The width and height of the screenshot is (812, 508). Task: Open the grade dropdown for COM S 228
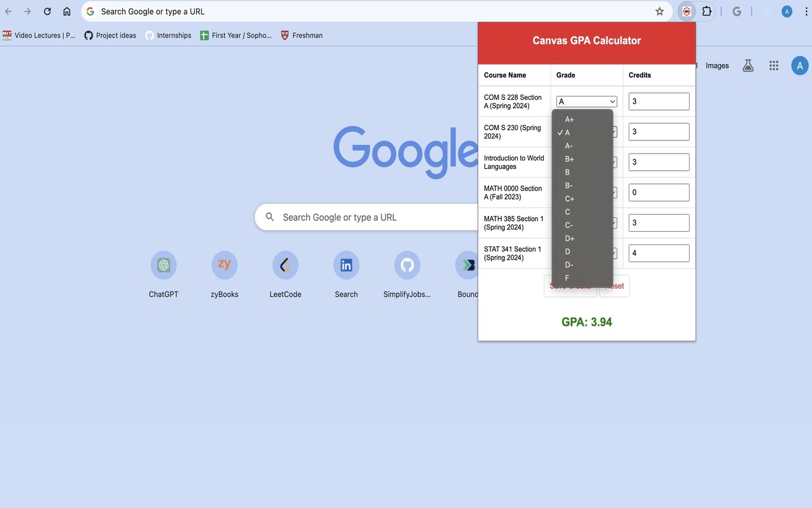586,101
